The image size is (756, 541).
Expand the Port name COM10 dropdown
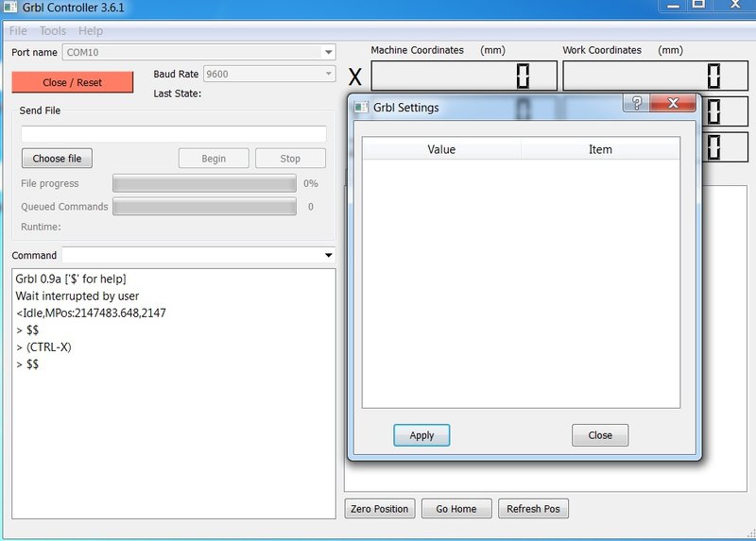(x=328, y=52)
